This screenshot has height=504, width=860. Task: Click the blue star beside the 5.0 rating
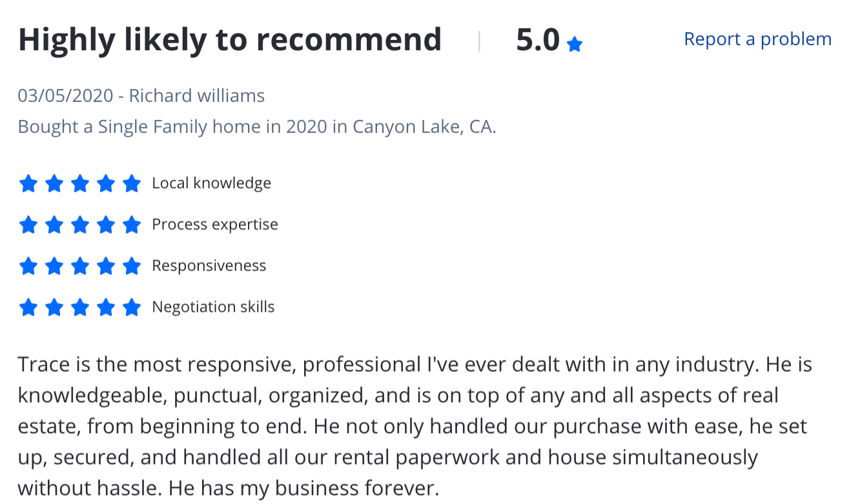tap(574, 44)
